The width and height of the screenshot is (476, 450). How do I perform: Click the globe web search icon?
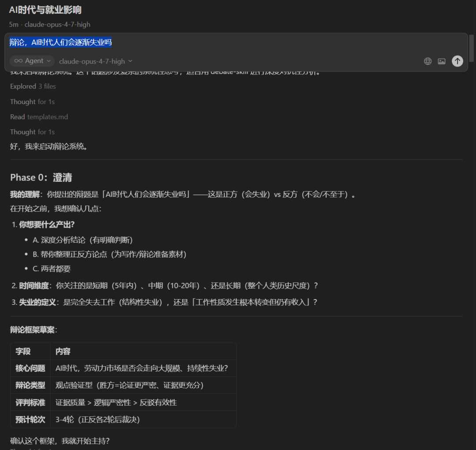[428, 61]
